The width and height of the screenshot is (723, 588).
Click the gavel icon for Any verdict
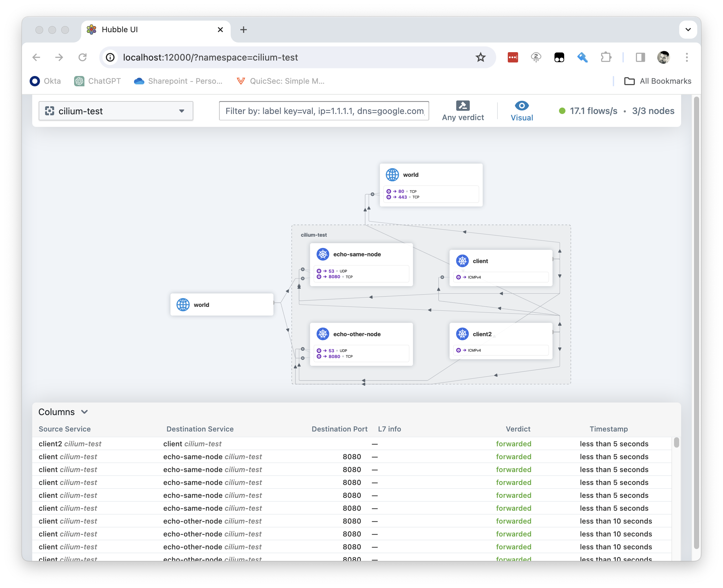(x=463, y=105)
